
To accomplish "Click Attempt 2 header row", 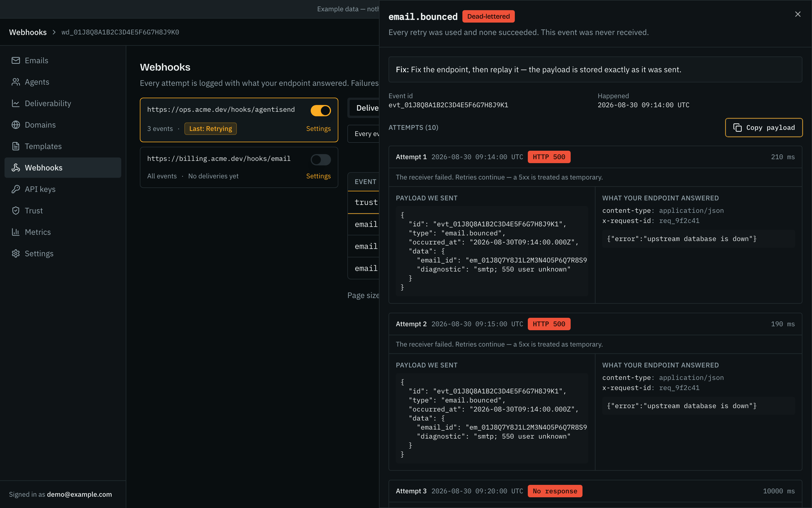I will [595, 324].
